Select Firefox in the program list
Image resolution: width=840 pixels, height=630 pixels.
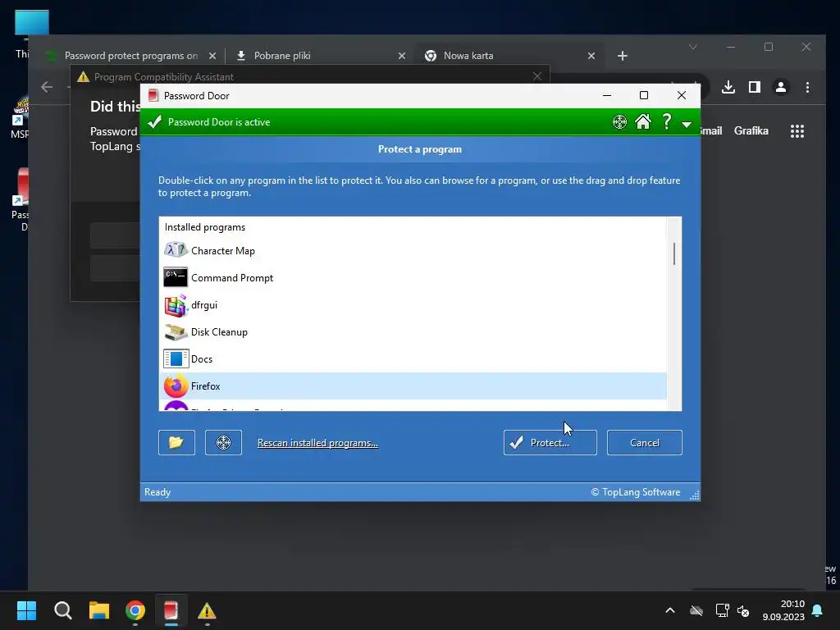[x=413, y=386]
